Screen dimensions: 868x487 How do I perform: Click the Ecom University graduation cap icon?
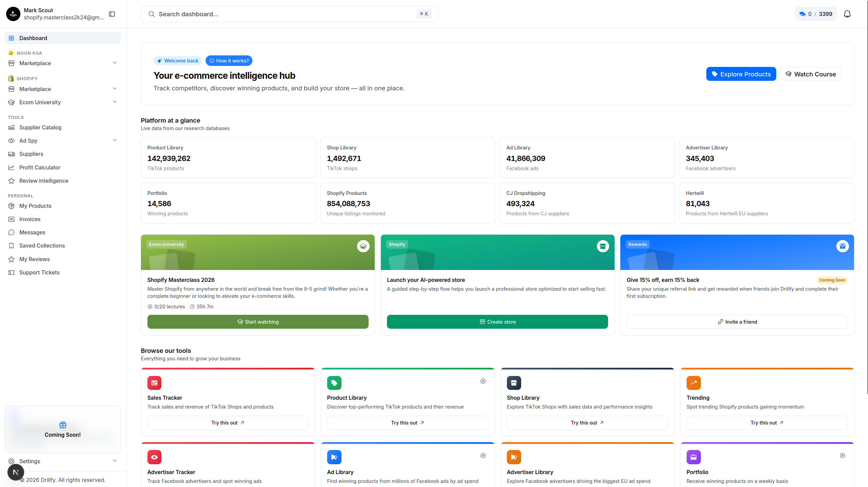[x=363, y=246]
